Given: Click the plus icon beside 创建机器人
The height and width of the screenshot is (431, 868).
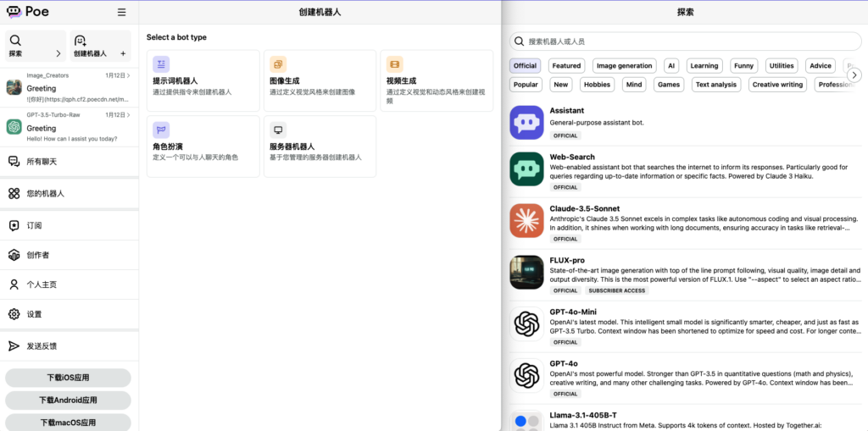Looking at the screenshot, I should pos(123,54).
